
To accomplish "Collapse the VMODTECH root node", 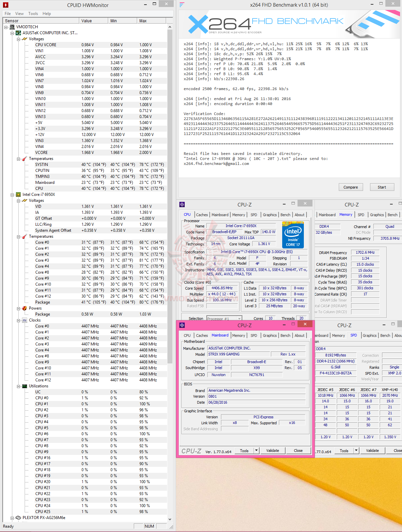I will click(6, 27).
